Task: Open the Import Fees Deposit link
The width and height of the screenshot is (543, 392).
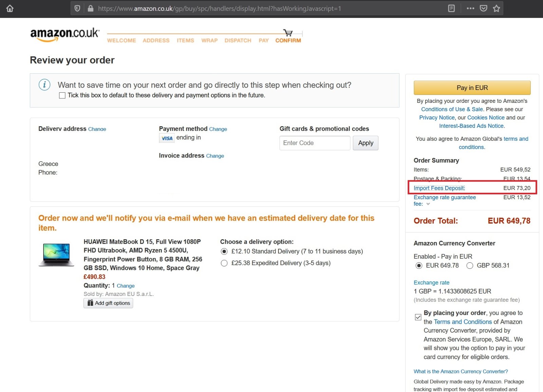Action: [439, 188]
